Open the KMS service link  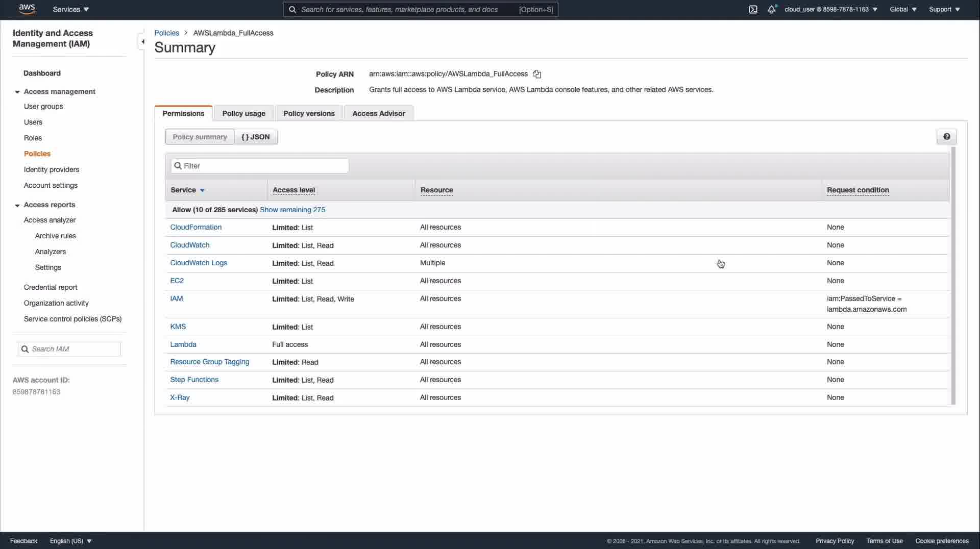coord(178,327)
